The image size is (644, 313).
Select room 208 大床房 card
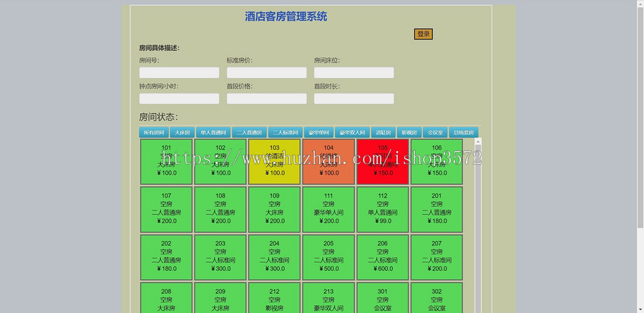tap(166, 298)
